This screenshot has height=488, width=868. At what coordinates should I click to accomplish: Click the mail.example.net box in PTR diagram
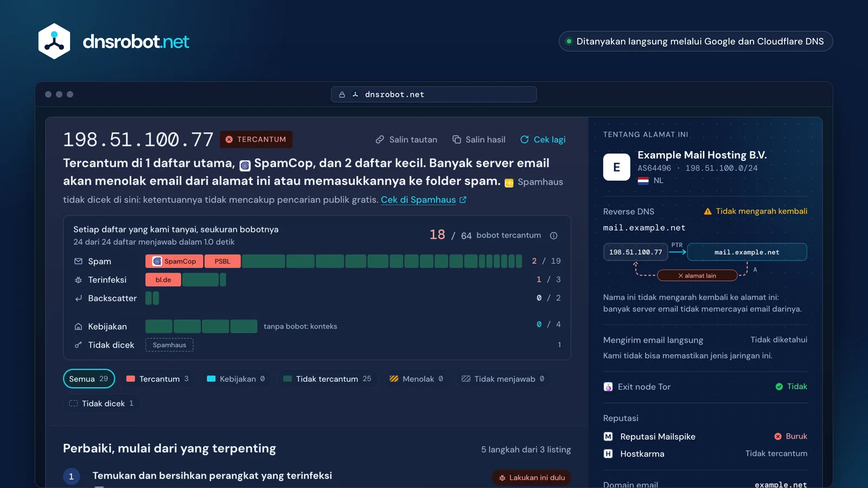pyautogui.click(x=747, y=252)
